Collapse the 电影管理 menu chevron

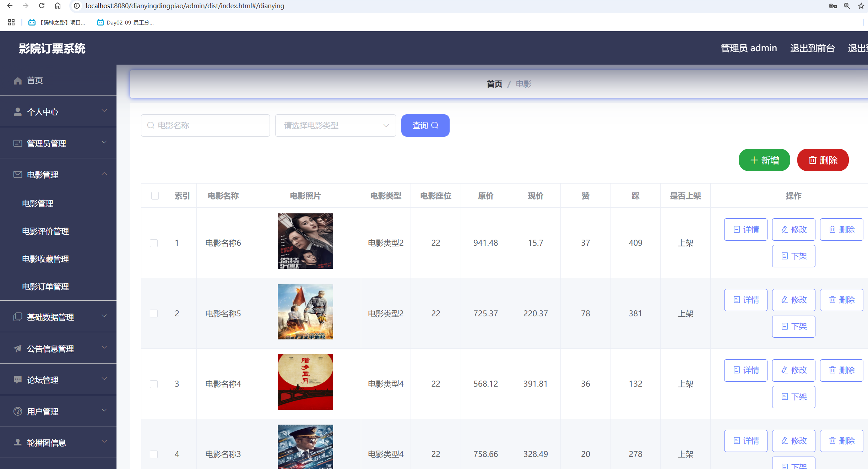104,174
